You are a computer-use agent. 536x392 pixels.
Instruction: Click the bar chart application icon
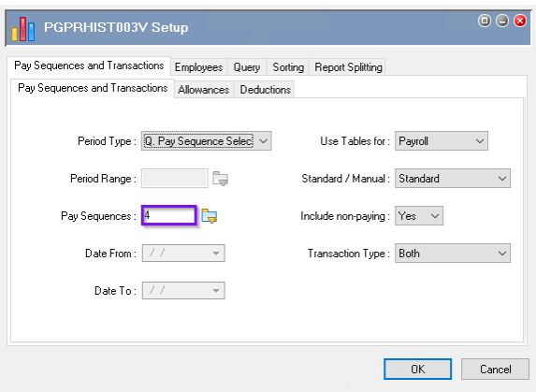click(x=22, y=29)
